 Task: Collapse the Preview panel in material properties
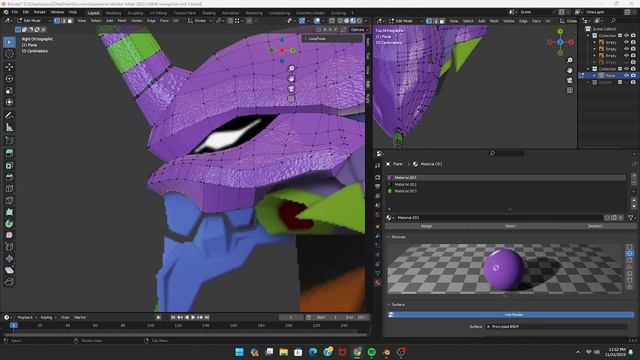click(x=389, y=237)
